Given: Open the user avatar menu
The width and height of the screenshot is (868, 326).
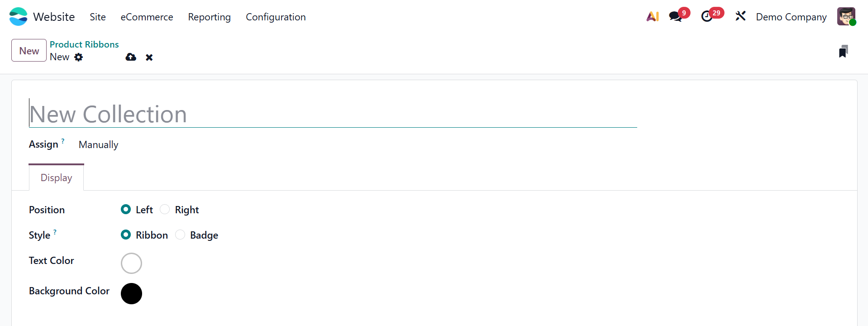Looking at the screenshot, I should tap(846, 17).
